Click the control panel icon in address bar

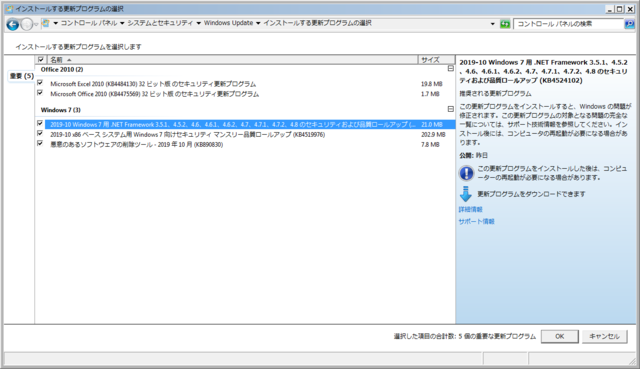(46, 23)
